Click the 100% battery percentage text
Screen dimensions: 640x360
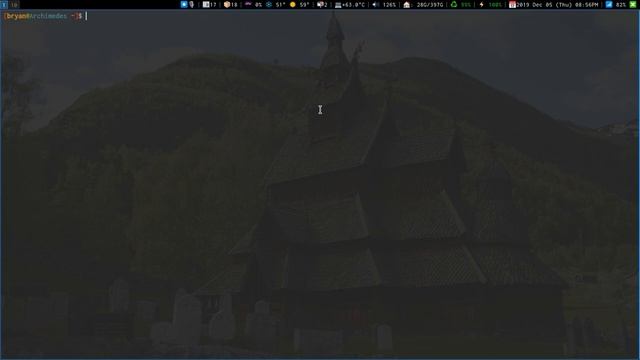pos(495,5)
